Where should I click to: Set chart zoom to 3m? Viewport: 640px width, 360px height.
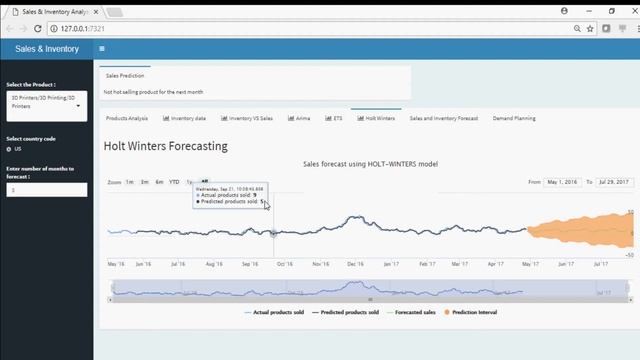pyautogui.click(x=144, y=182)
